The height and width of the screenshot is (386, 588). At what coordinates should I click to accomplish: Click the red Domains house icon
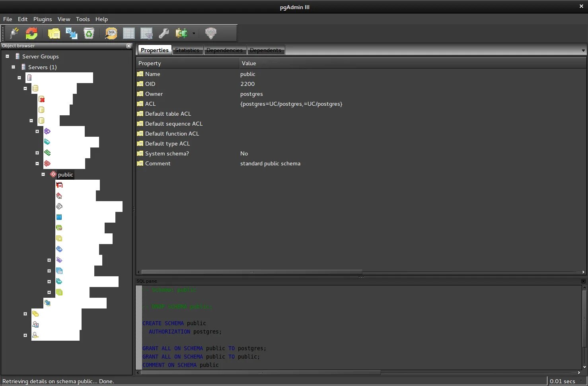click(59, 196)
